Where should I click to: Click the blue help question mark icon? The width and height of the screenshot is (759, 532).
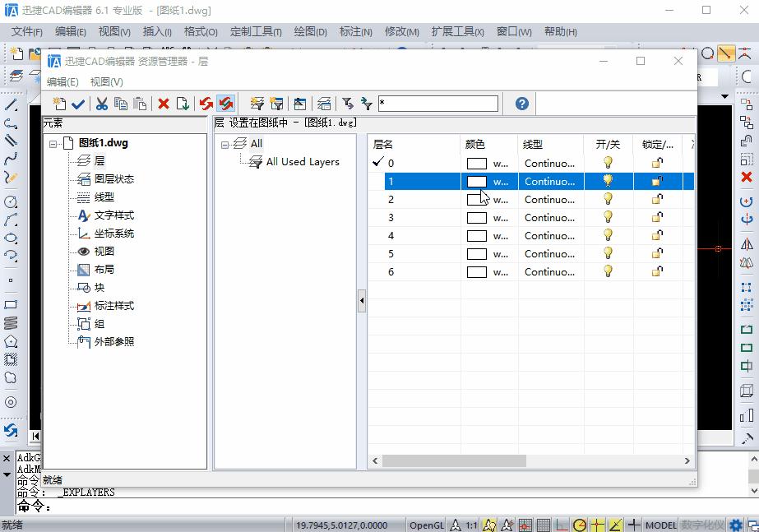521,104
